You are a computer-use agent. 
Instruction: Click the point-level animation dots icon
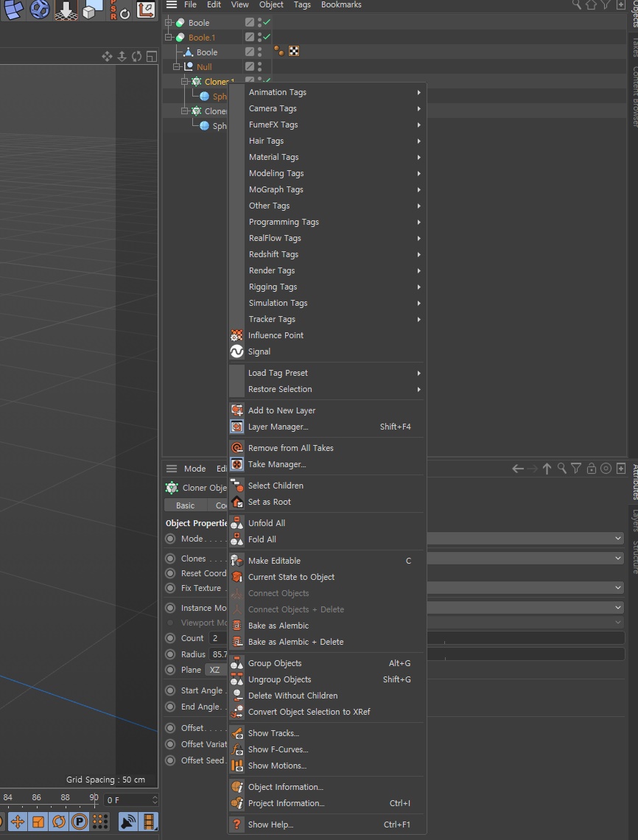pos(100,822)
